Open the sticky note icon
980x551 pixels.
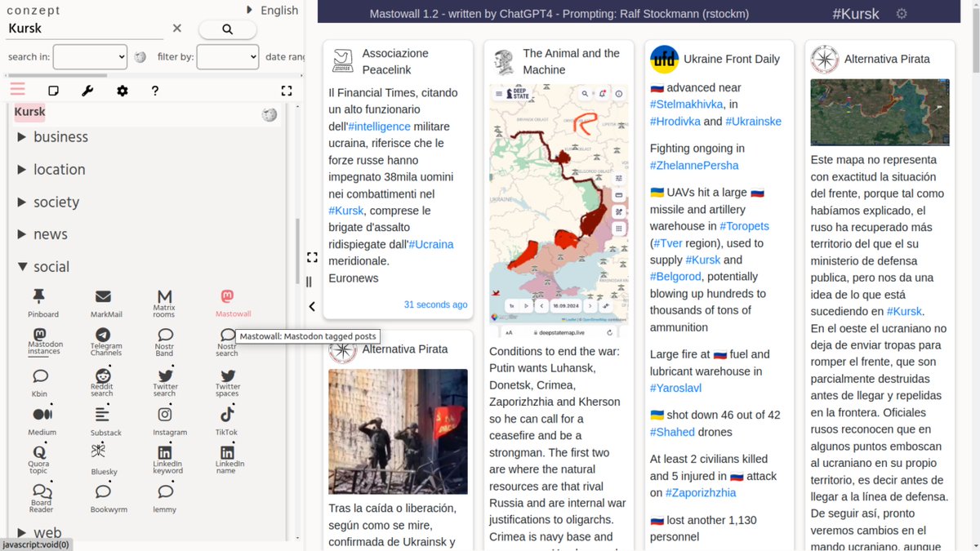53,91
